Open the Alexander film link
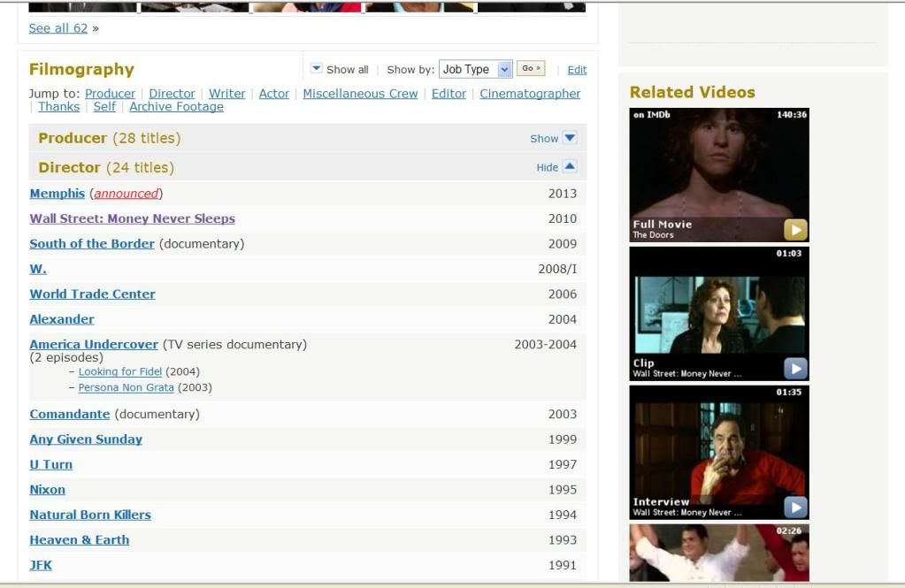 point(62,320)
